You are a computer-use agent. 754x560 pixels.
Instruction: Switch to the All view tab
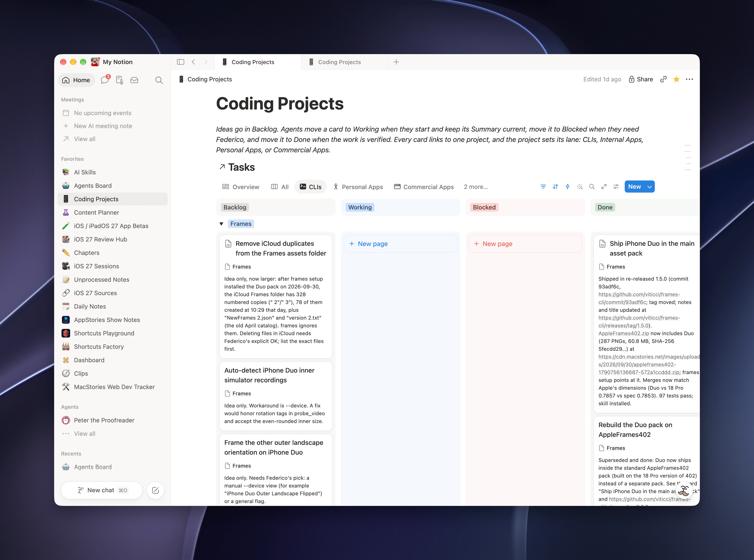point(280,187)
